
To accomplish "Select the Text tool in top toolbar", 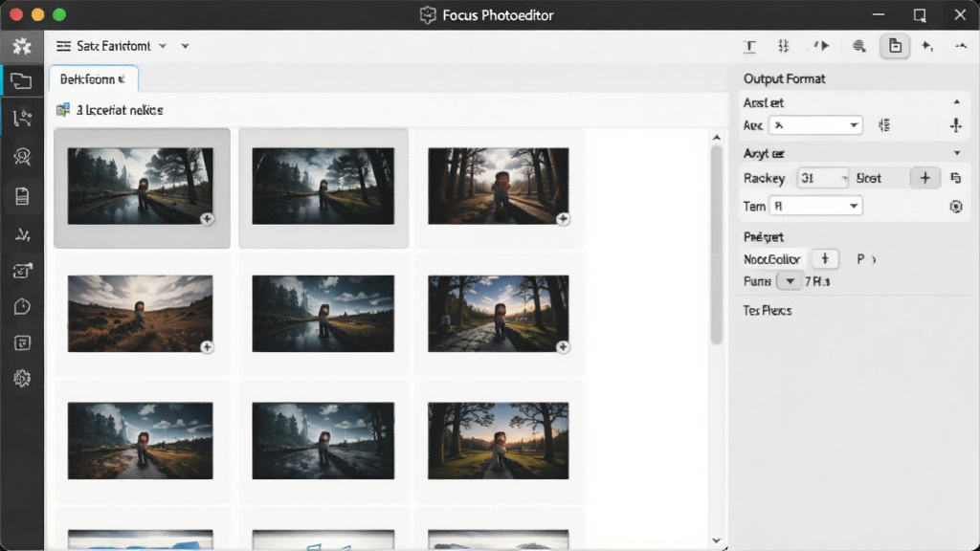I will 750,46.
